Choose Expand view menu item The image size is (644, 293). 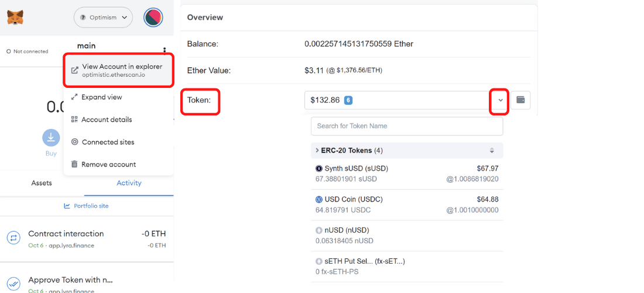[x=101, y=97]
